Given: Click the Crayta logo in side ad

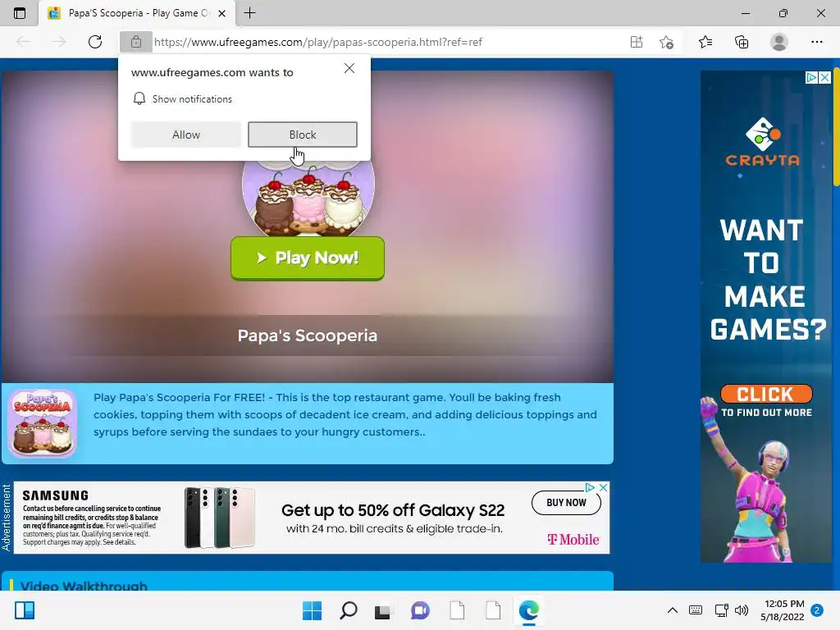Looking at the screenshot, I should pos(763,142).
